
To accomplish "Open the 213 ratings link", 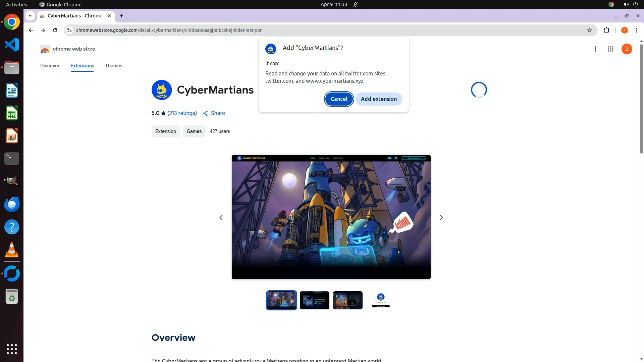I will [x=182, y=113].
